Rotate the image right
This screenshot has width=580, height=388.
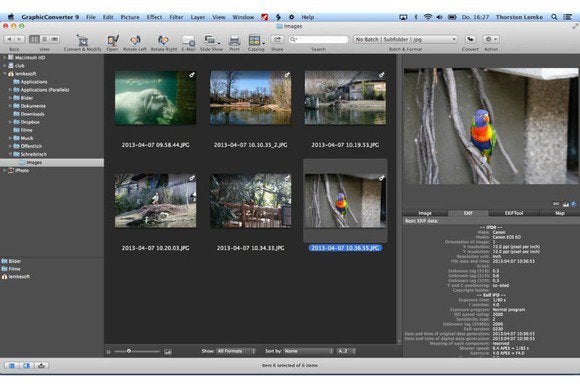pyautogui.click(x=163, y=40)
